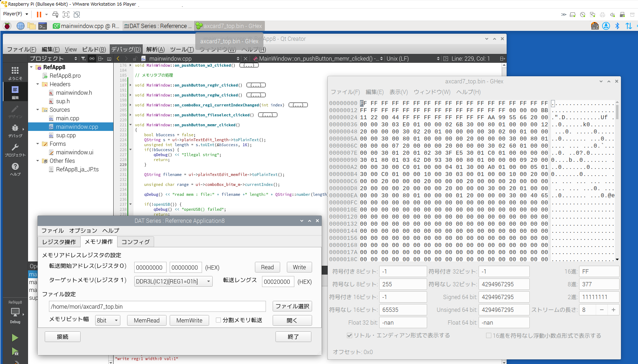Click Bluetooth tray icon
The width and height of the screenshot is (638, 364).
point(617,26)
